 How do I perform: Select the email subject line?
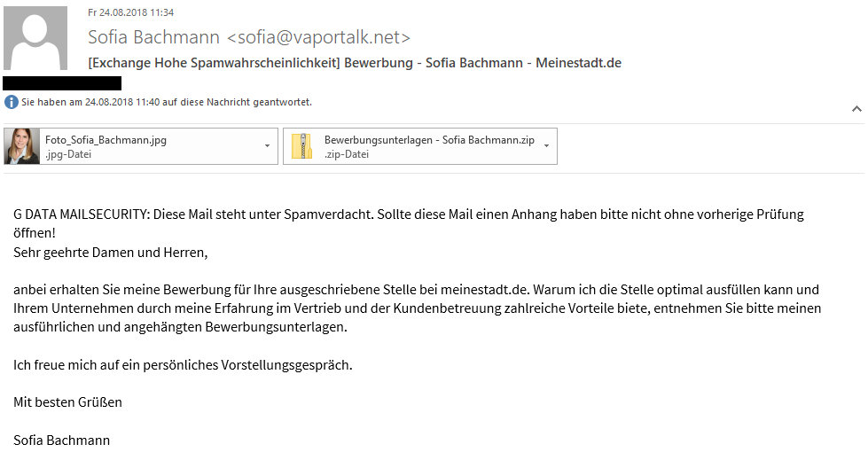(355, 63)
